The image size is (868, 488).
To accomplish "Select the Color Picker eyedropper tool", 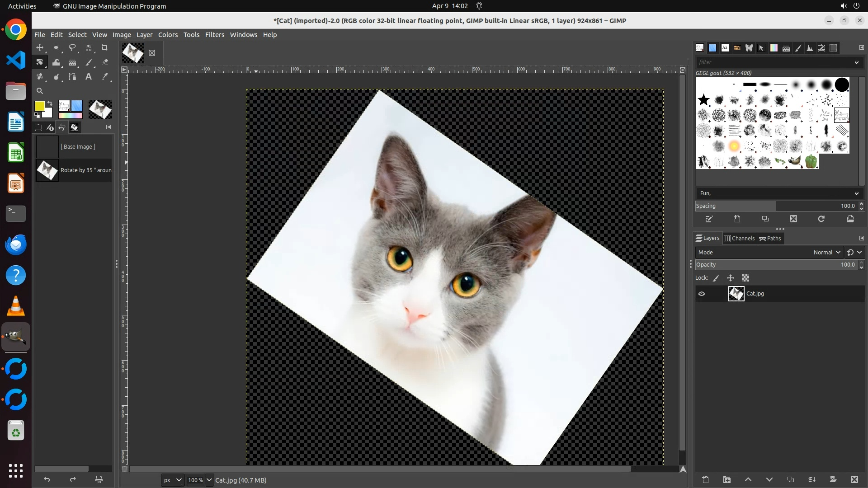I will point(105,77).
